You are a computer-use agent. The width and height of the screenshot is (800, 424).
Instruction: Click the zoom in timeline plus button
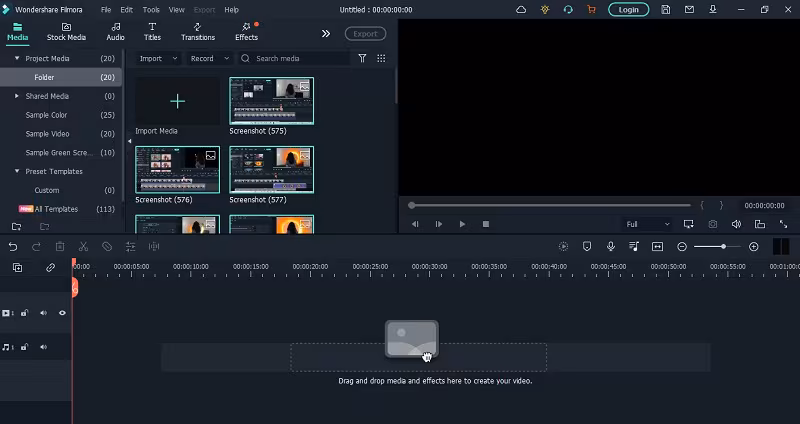tap(754, 246)
